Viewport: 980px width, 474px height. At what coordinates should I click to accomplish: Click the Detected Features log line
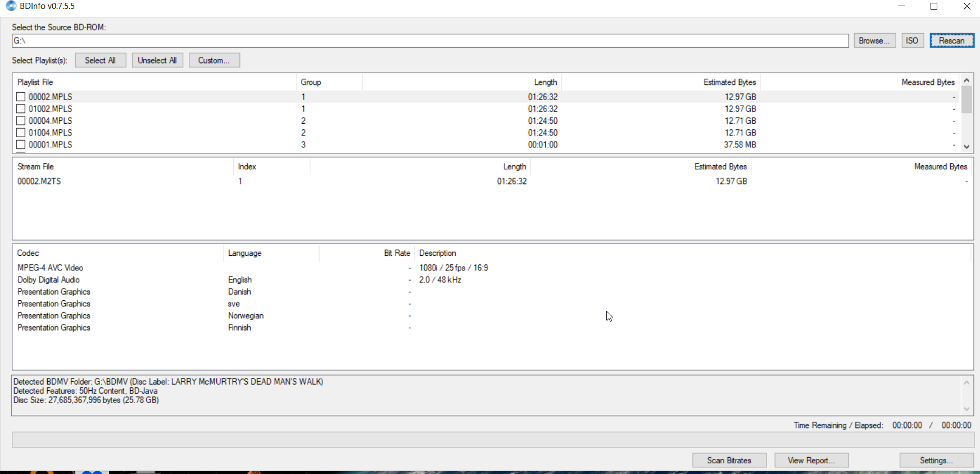(x=85, y=391)
